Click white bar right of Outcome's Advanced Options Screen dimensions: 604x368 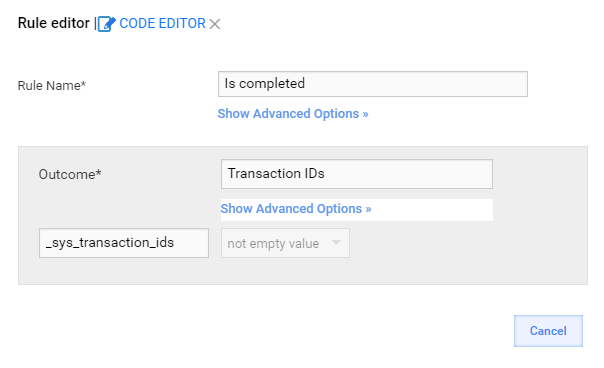pyautogui.click(x=431, y=210)
